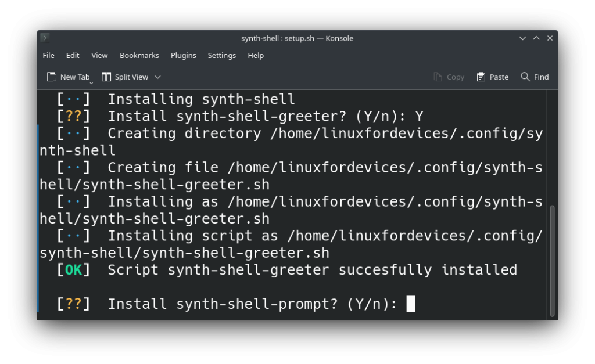The height and width of the screenshot is (364, 595).
Task: Open Find with the magnifier button
Action: pyautogui.click(x=535, y=77)
